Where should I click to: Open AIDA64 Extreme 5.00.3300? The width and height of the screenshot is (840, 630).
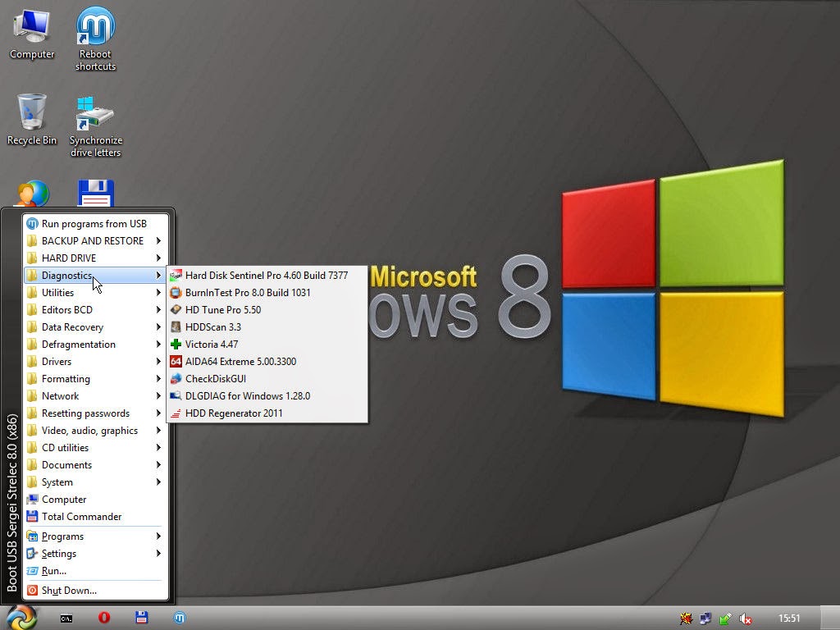[x=267, y=361]
